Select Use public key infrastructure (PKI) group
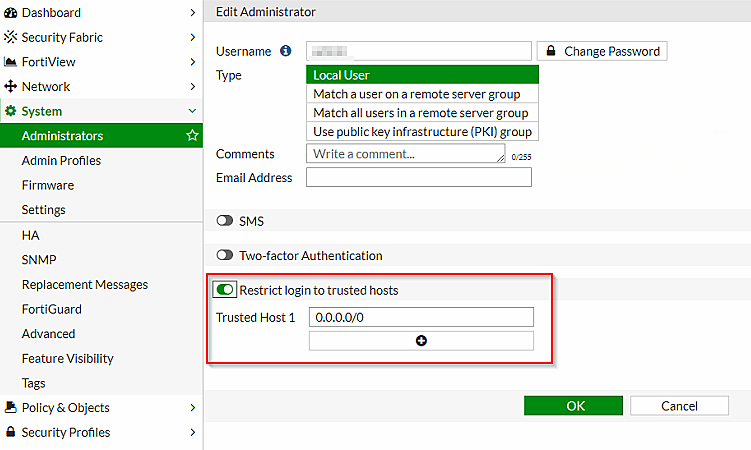 (422, 131)
